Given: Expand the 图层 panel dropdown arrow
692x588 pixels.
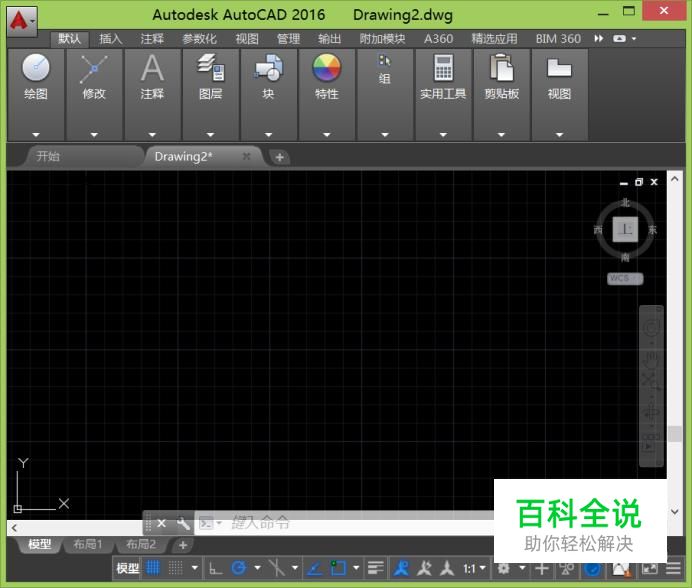Looking at the screenshot, I should tap(210, 134).
